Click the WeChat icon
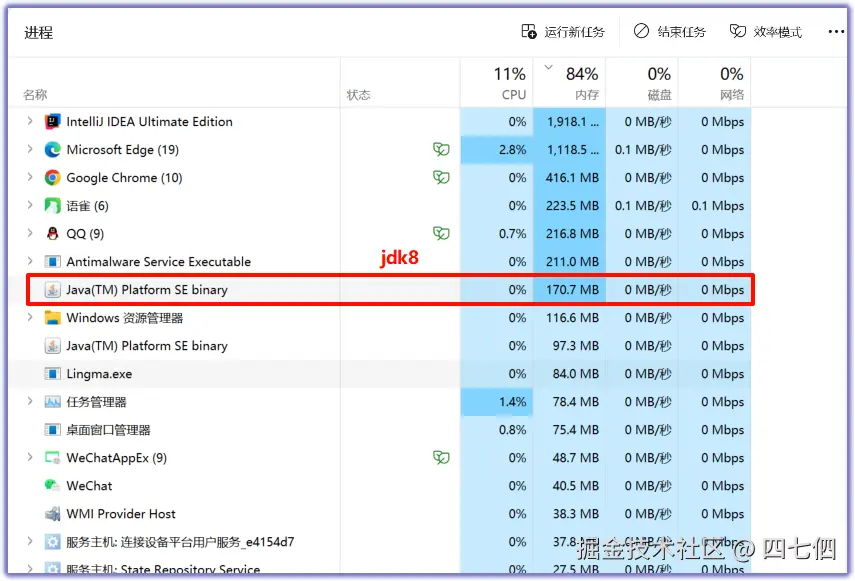This screenshot has width=855, height=581. click(x=52, y=485)
